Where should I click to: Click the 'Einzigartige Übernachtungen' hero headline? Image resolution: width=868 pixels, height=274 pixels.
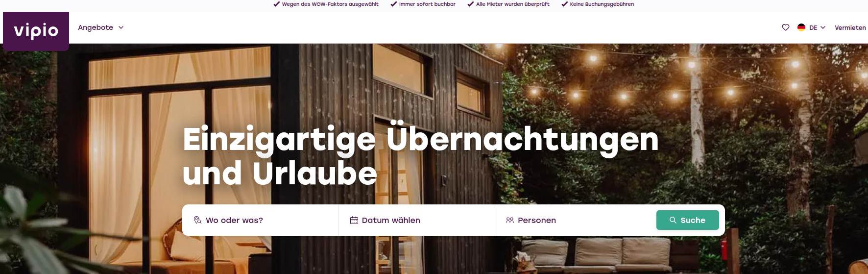[x=421, y=140]
